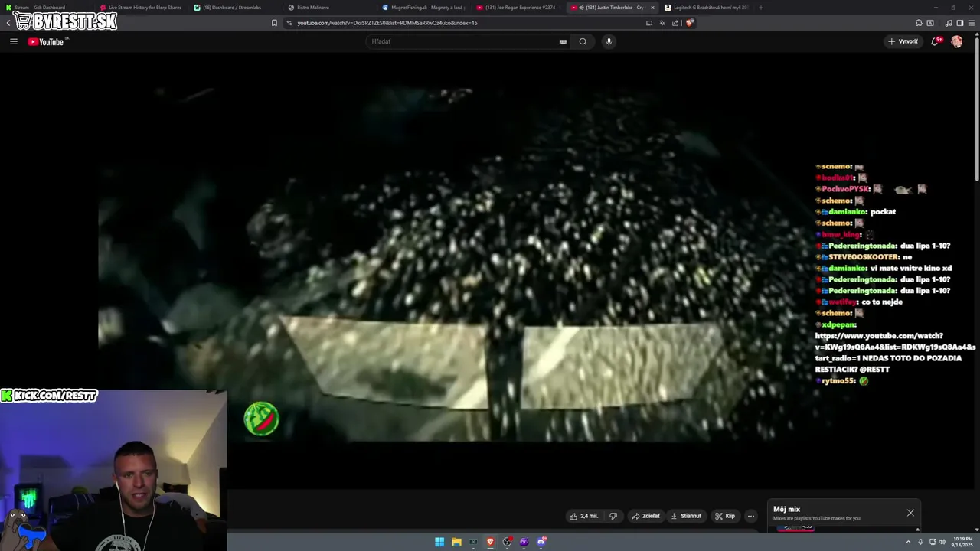Click the share page icon in address bar

(x=675, y=23)
